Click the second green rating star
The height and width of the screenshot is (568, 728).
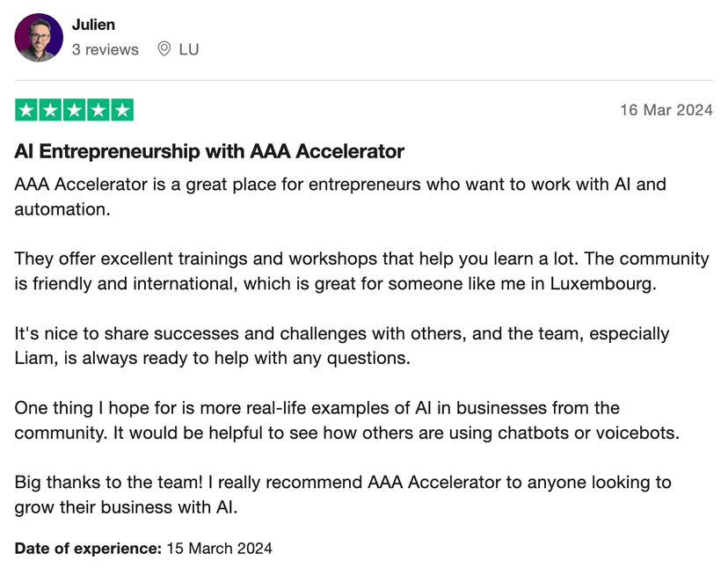tap(50, 110)
